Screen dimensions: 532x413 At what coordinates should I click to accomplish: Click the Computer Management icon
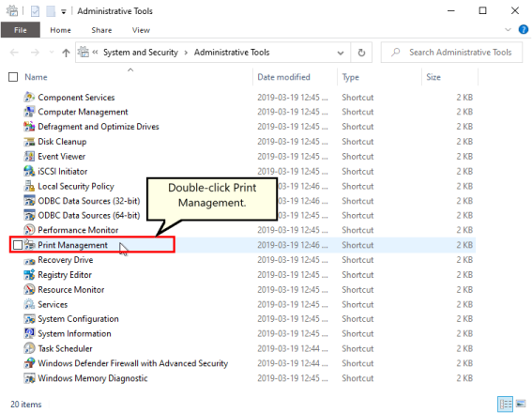(29, 112)
